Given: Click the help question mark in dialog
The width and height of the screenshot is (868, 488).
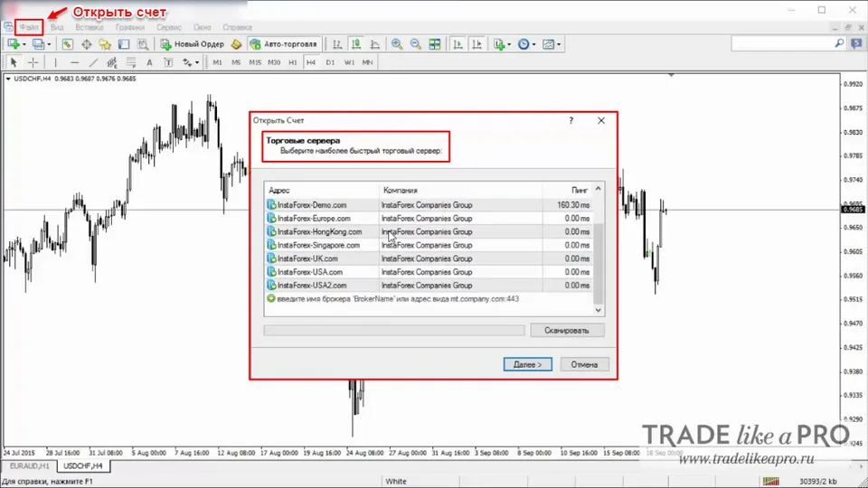Looking at the screenshot, I should pos(571,120).
